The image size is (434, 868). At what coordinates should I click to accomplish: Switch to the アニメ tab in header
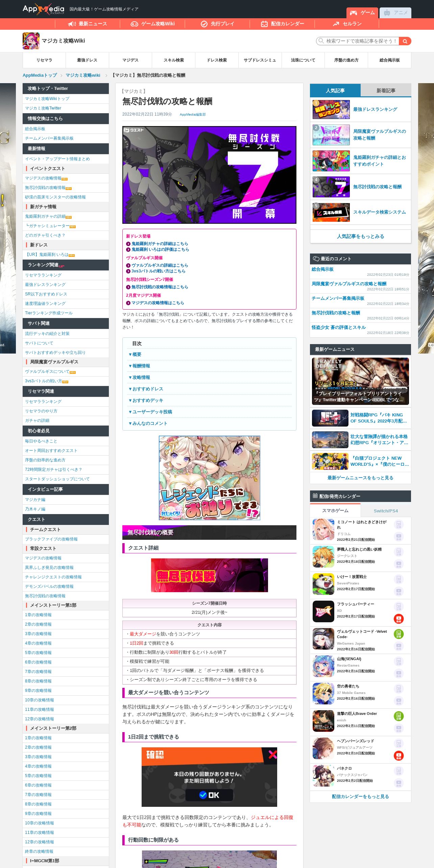pyautogui.click(x=395, y=13)
